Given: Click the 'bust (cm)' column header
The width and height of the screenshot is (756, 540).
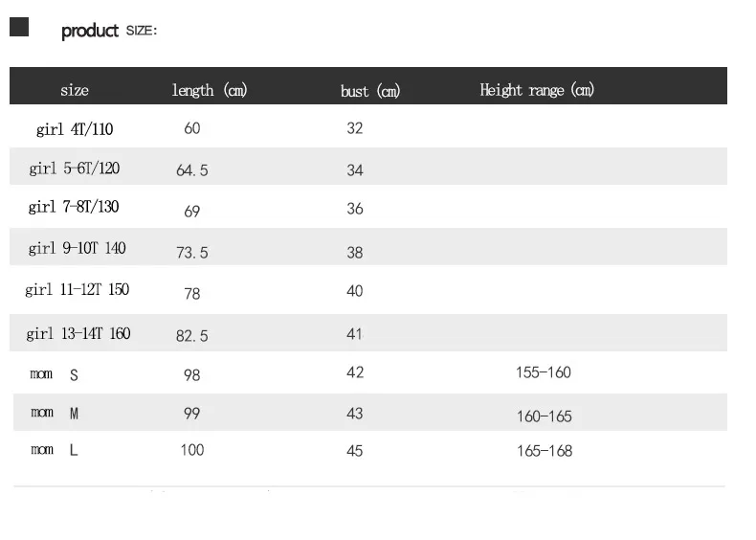Looking at the screenshot, I should pos(370,91).
